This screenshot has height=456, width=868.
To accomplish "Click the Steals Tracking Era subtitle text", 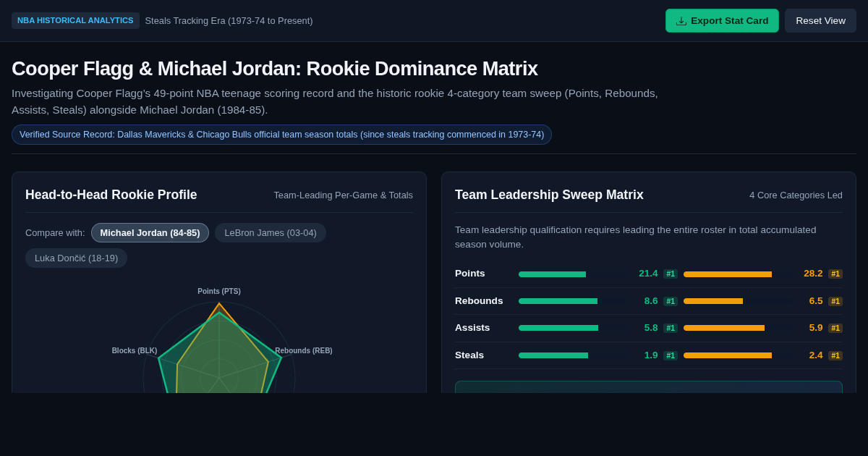I will click(229, 21).
